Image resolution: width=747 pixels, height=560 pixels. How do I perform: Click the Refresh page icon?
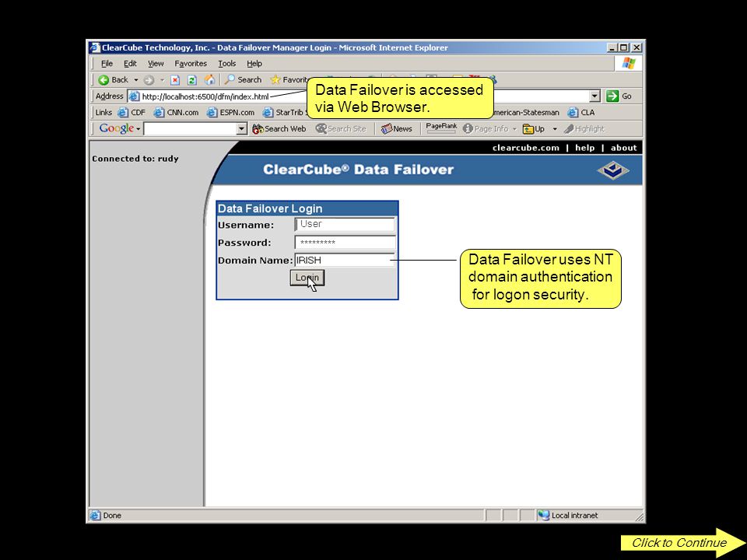click(x=192, y=80)
